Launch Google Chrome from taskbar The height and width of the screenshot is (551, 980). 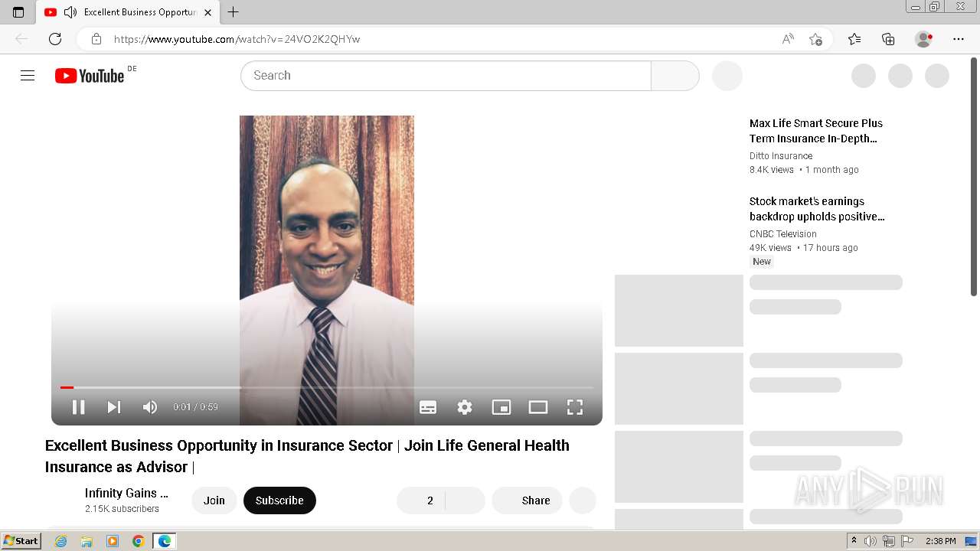click(139, 541)
